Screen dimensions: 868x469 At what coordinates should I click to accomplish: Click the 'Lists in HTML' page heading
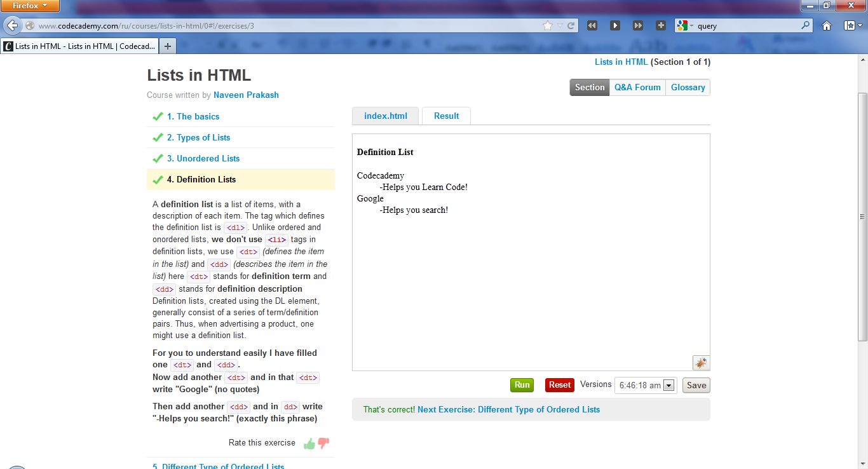[x=199, y=75]
